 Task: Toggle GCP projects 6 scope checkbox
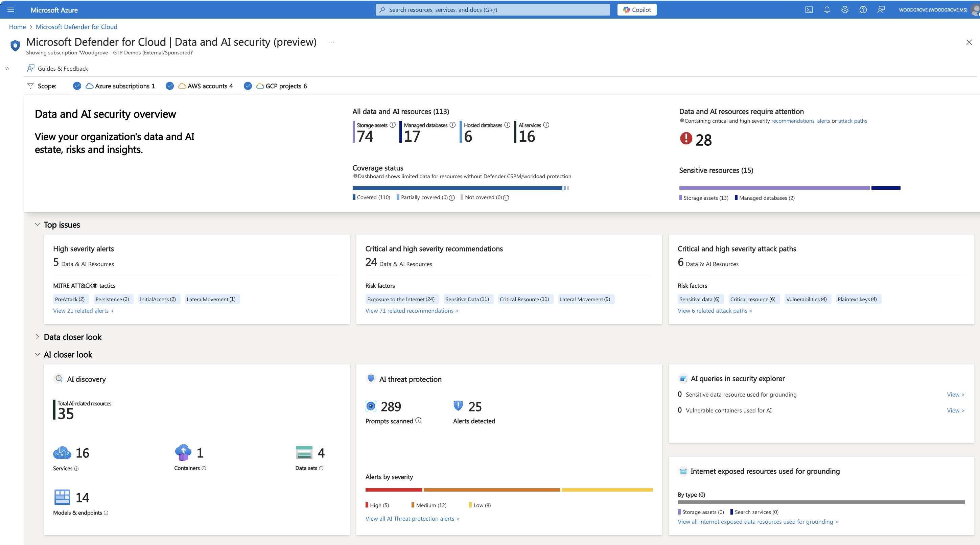(248, 86)
